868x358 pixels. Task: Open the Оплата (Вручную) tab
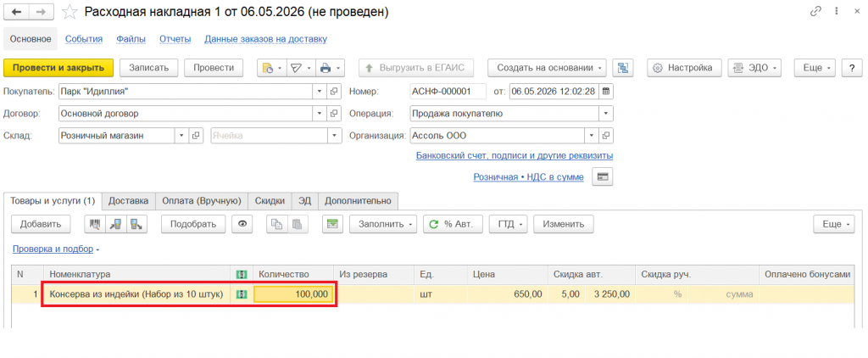[202, 200]
